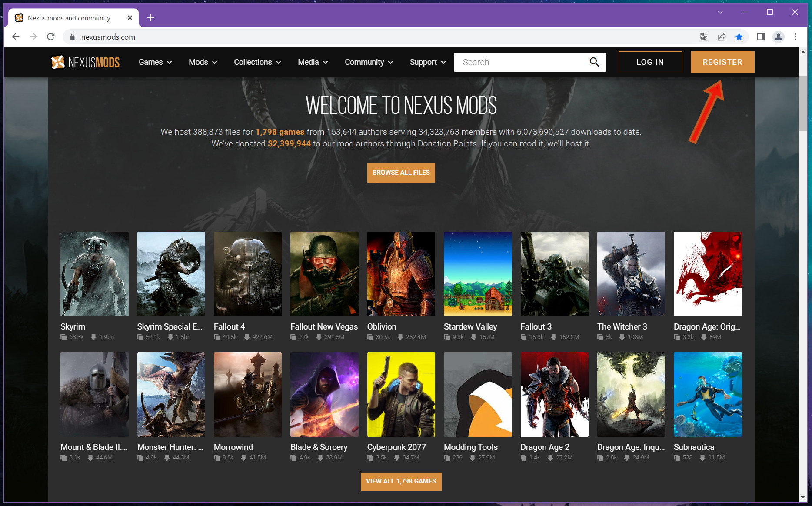Image resolution: width=812 pixels, height=506 pixels.
Task: Open the Subnautica cover
Action: 708,394
